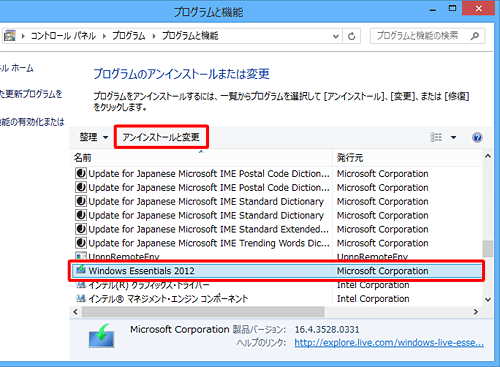Image resolution: width=500 pixels, height=367 pixels.
Task: Open the address bar history dropdown
Action: coord(336,36)
